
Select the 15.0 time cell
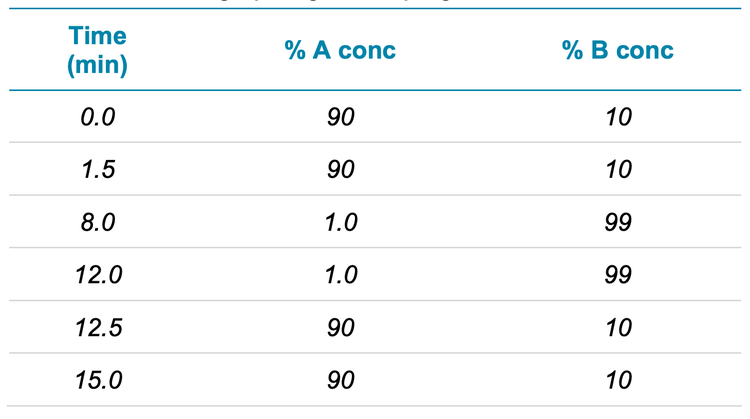pyautogui.click(x=98, y=379)
